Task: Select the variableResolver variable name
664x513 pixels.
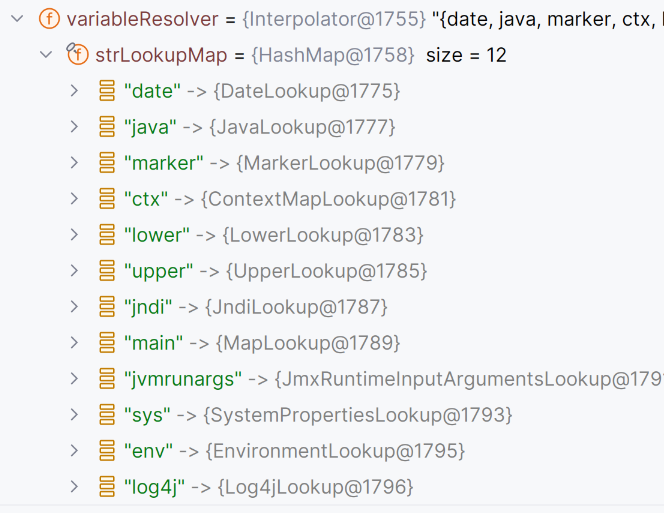Action: pyautogui.click(x=142, y=19)
